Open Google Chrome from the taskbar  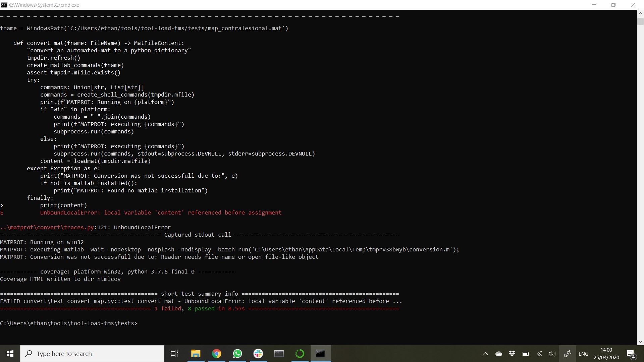(217, 354)
